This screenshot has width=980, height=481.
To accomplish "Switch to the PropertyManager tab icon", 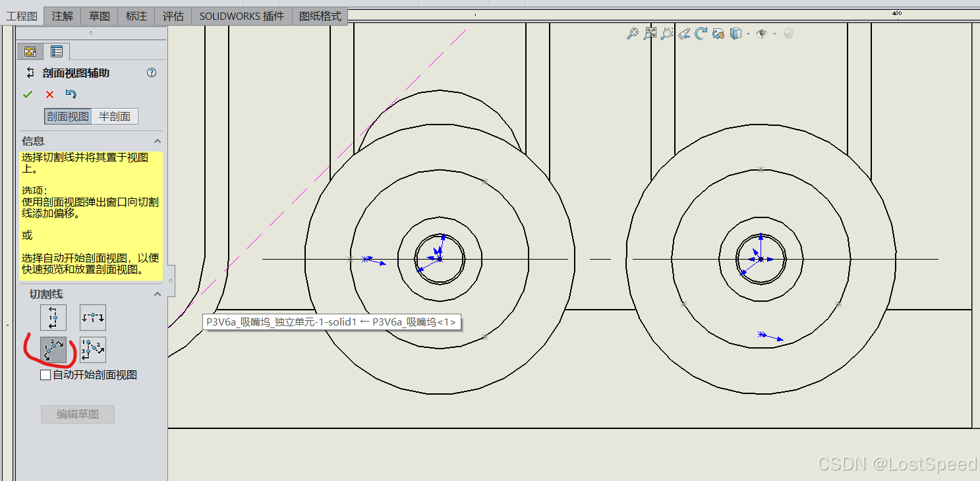I will [57, 51].
